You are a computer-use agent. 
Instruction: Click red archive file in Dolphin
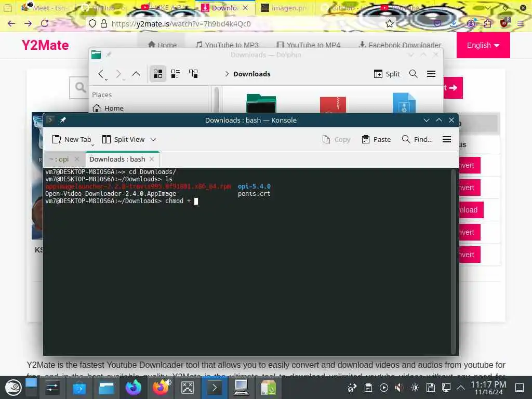coord(333,104)
